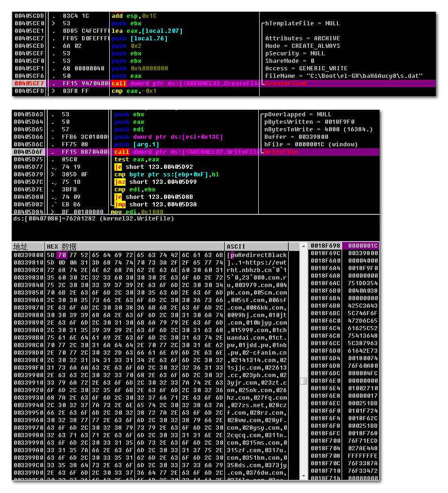Select the call CreateFileA line at 00405CF7
The height and width of the screenshot is (493, 448).
coord(224,83)
